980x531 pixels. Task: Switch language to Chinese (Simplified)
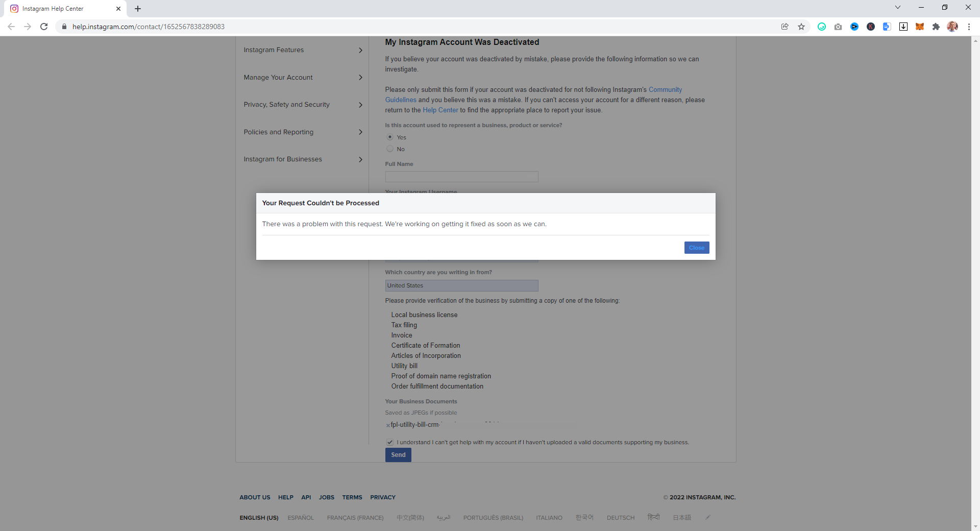click(x=410, y=518)
